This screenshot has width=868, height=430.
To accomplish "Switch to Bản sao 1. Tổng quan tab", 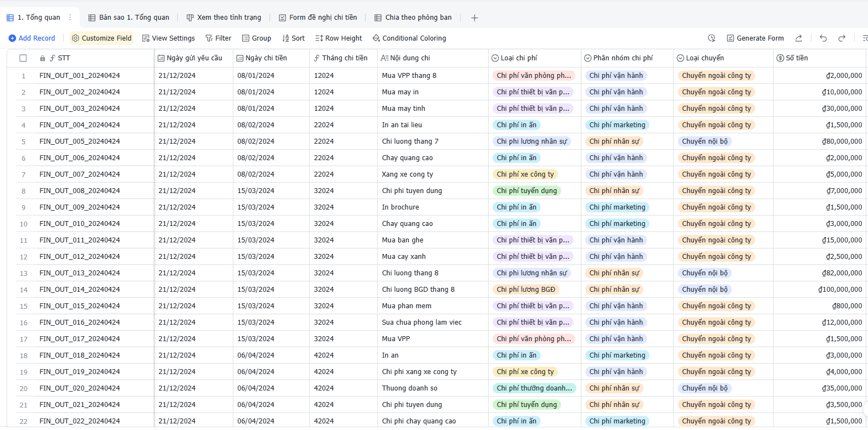I will click(x=129, y=18).
